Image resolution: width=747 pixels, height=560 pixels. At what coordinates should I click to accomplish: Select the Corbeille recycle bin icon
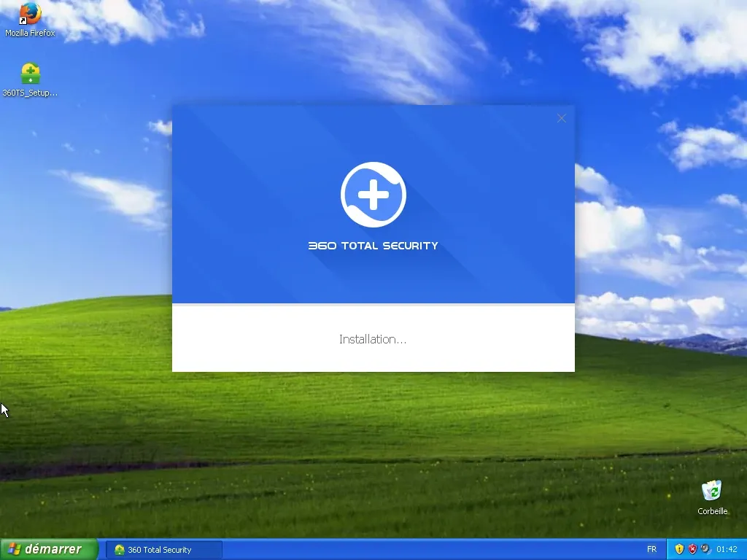[x=712, y=498]
